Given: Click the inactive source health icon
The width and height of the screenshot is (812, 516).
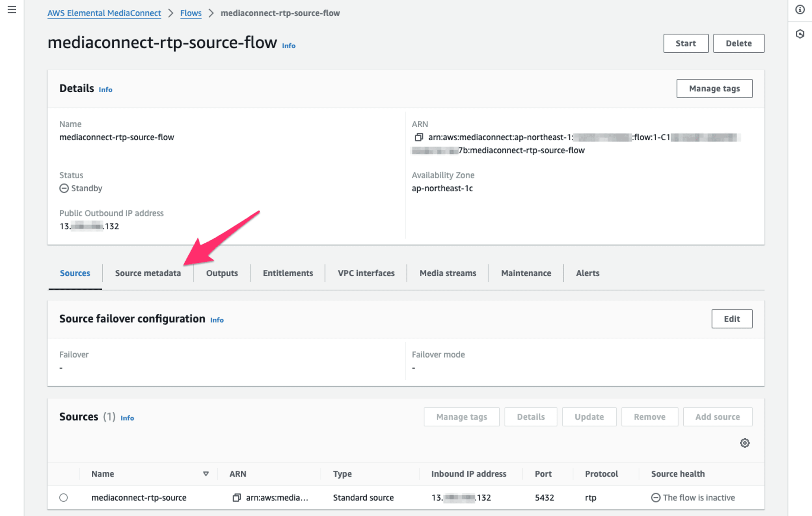Looking at the screenshot, I should (x=656, y=497).
